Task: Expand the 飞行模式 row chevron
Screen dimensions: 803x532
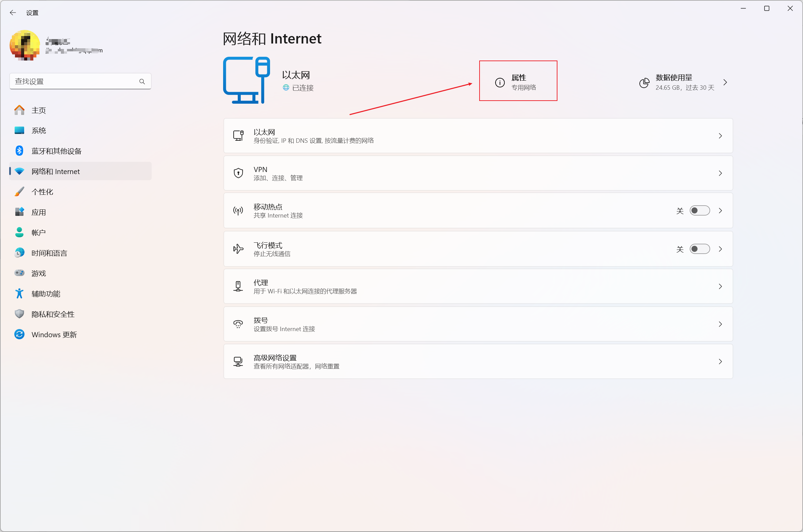Action: (x=720, y=249)
